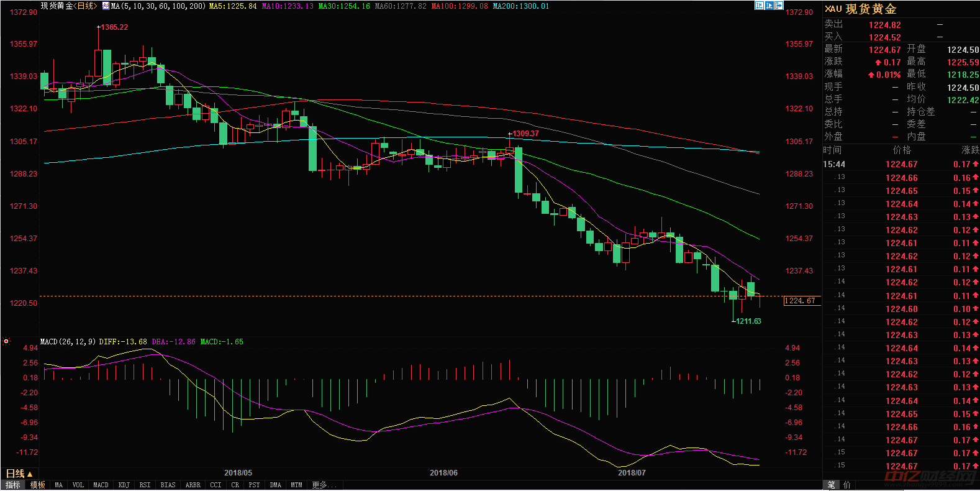Viewport: 980px width, 491px height.
Task: Switch to the VOL indicator tab
Action: click(x=78, y=485)
